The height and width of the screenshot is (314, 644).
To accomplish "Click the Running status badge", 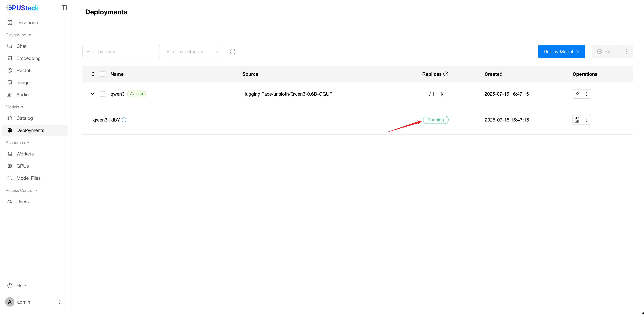I will 436,120.
